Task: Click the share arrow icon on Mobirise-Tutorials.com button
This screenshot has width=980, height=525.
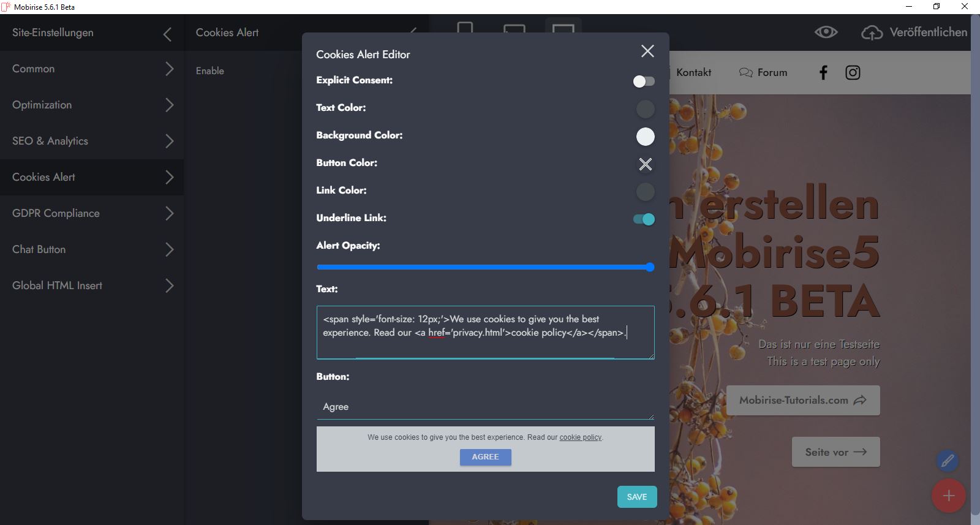Action: [860, 400]
